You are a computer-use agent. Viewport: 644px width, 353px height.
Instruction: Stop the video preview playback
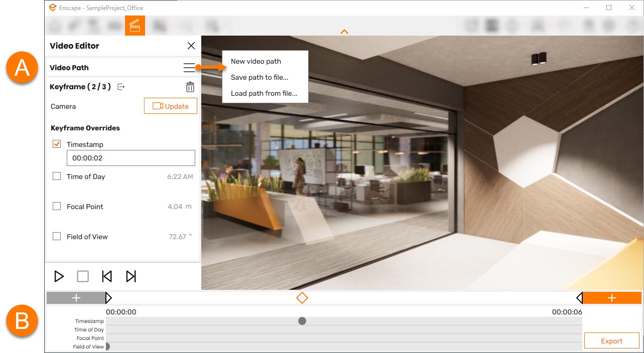click(82, 276)
